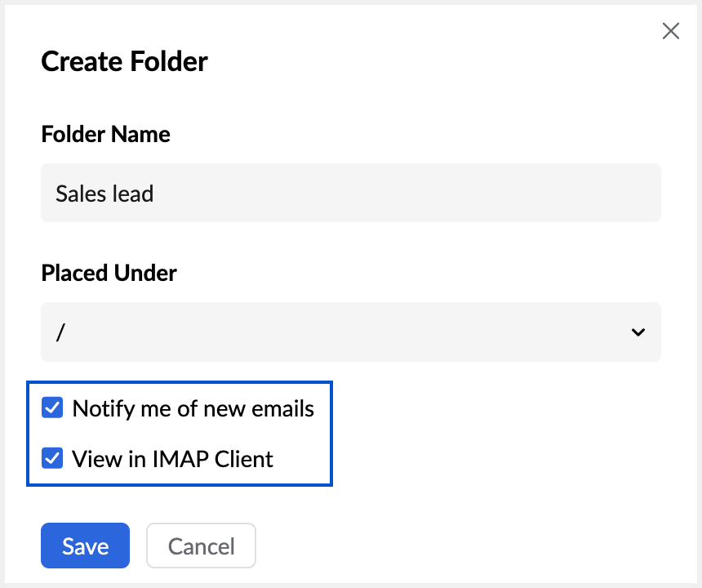Viewport: 702px width, 588px height.
Task: Toggle IMAP client visibility for this folder
Action: [x=52, y=459]
